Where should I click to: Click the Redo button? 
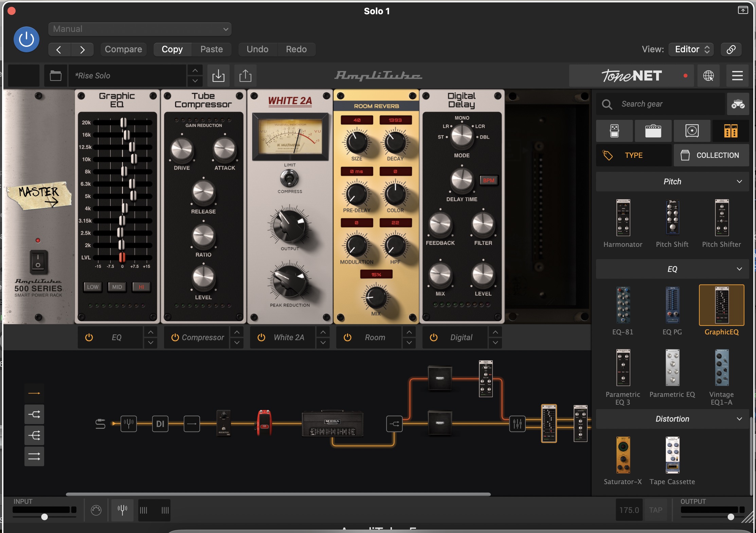pos(296,50)
